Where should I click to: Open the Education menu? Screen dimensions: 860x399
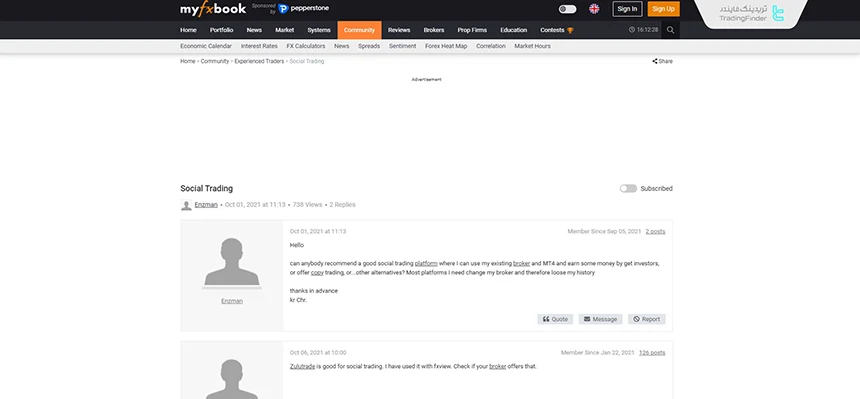pyautogui.click(x=513, y=30)
